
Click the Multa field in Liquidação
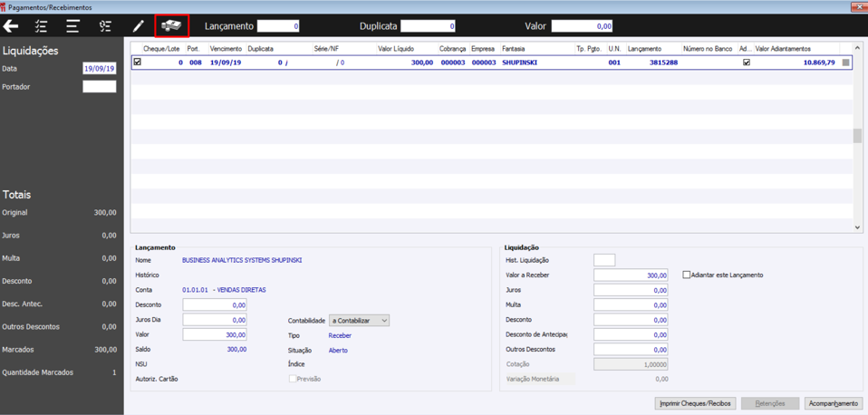(631, 304)
